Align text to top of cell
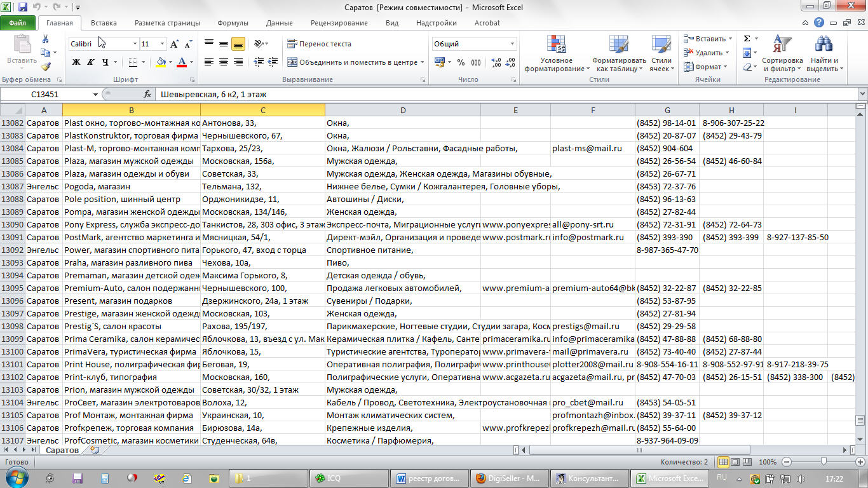This screenshot has height=488, width=868. pyautogui.click(x=209, y=44)
